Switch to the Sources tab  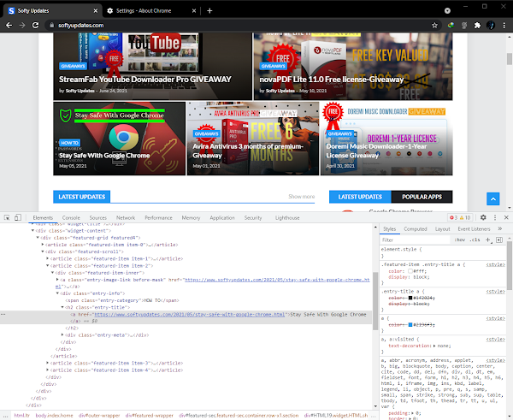point(98,217)
